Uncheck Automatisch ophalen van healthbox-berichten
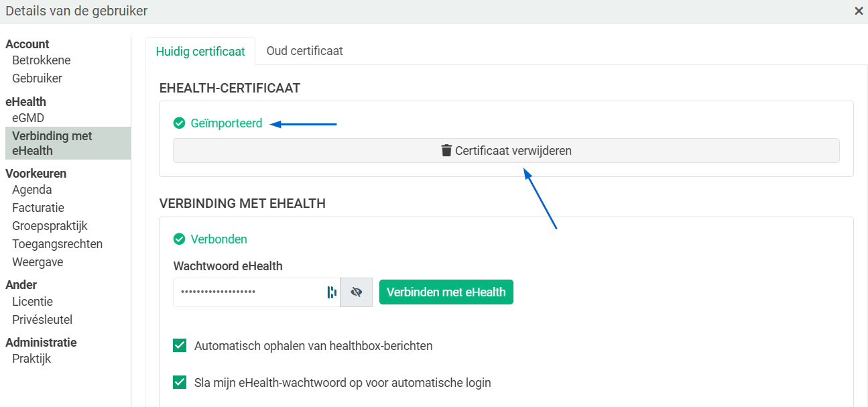This screenshot has width=868, height=407. click(x=180, y=346)
